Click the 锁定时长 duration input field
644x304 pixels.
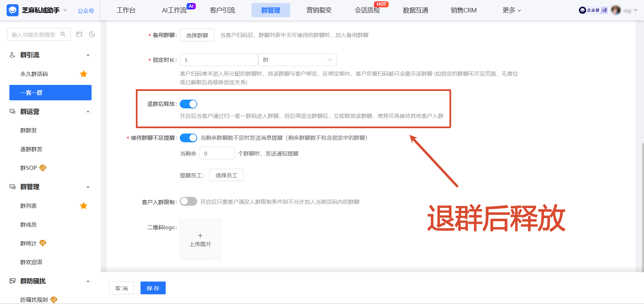pos(219,59)
